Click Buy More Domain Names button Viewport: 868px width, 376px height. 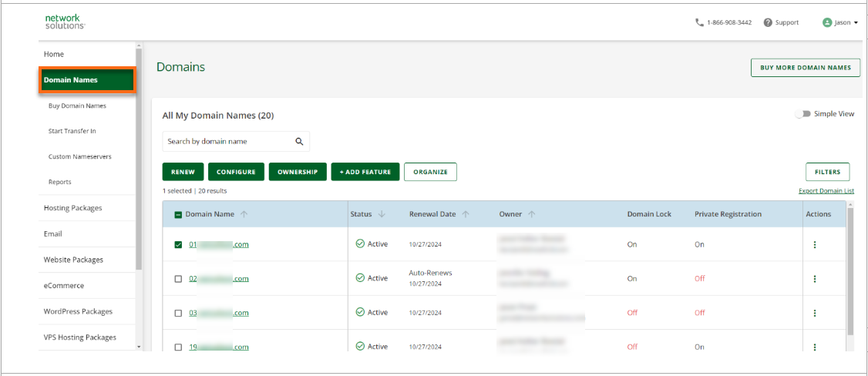tap(805, 68)
